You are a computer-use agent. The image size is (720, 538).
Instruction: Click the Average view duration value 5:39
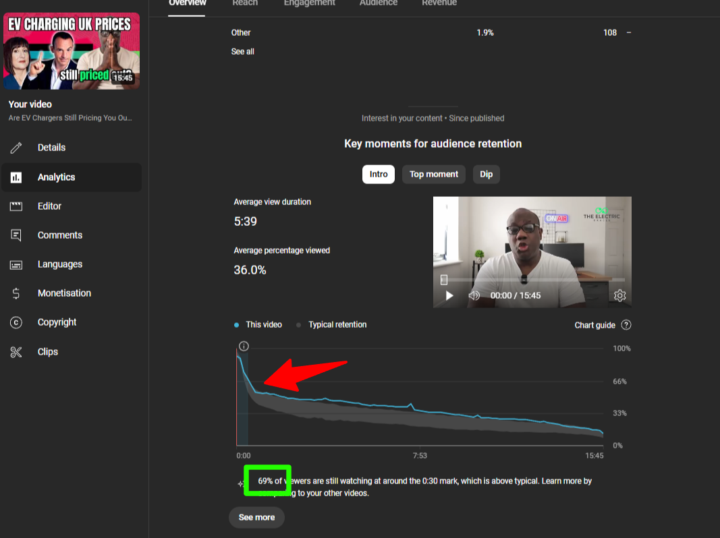[x=245, y=222]
